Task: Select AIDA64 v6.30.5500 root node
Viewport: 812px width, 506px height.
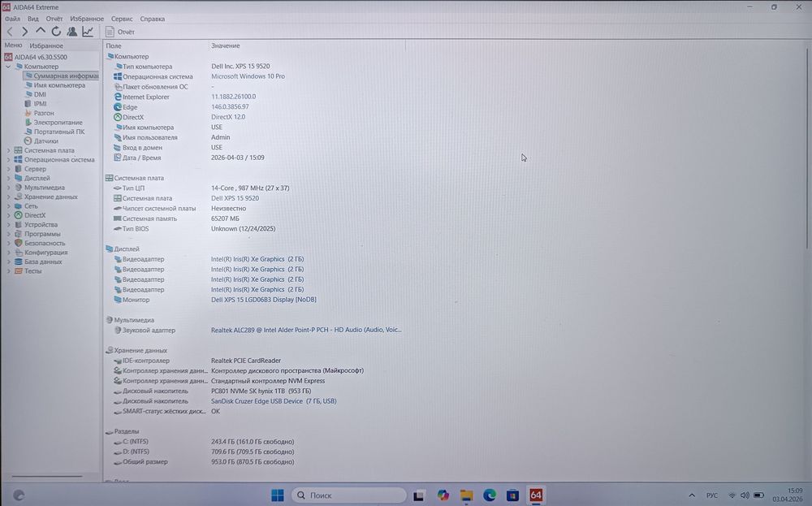Action: pos(36,57)
